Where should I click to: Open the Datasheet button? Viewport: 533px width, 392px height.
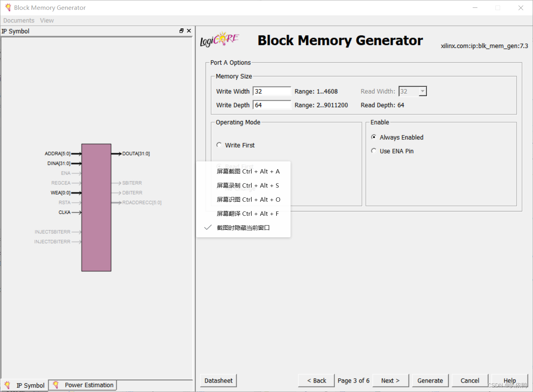pos(218,381)
